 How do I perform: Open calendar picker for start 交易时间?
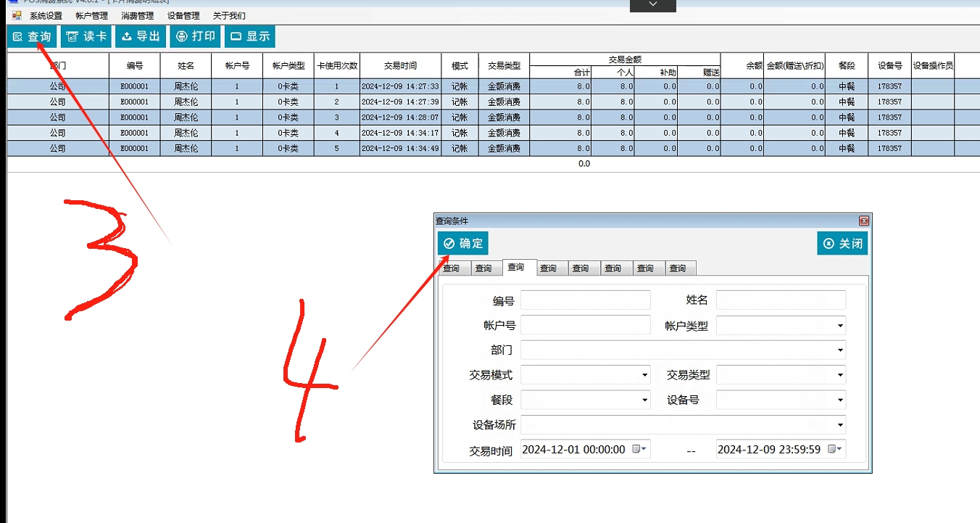(639, 449)
